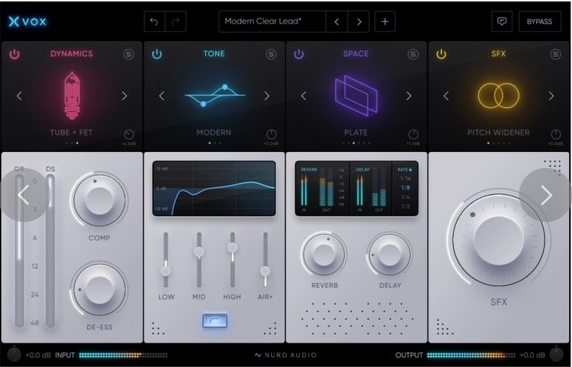This screenshot has width=572, height=367.
Task: Click the BYPASS button
Action: (x=540, y=22)
